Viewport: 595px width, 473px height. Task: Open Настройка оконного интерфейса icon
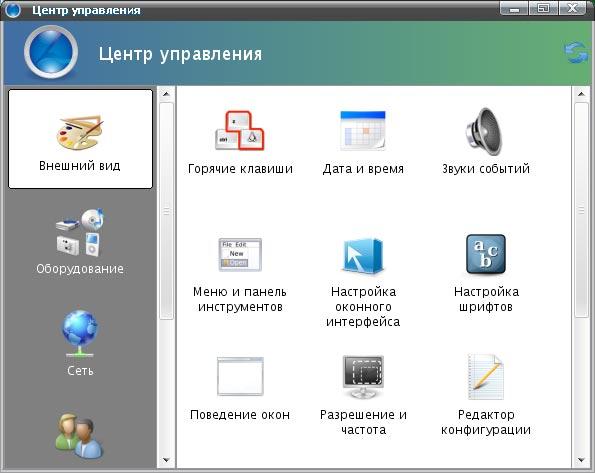[x=363, y=255]
